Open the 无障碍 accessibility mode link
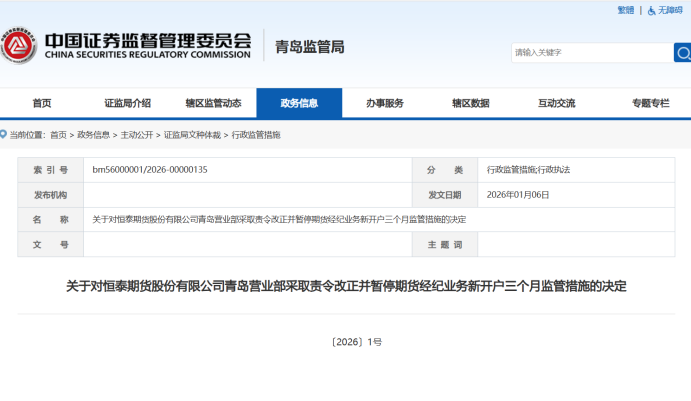The width and height of the screenshot is (691, 401). point(670,10)
